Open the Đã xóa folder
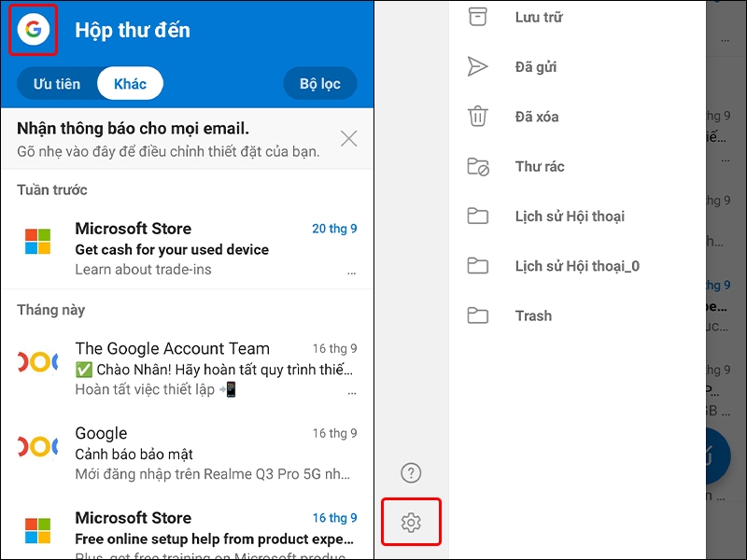747x560 pixels. click(x=537, y=117)
